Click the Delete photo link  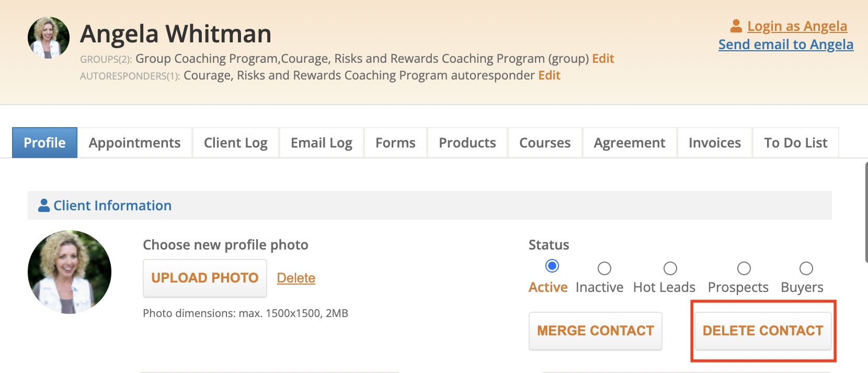tap(296, 278)
